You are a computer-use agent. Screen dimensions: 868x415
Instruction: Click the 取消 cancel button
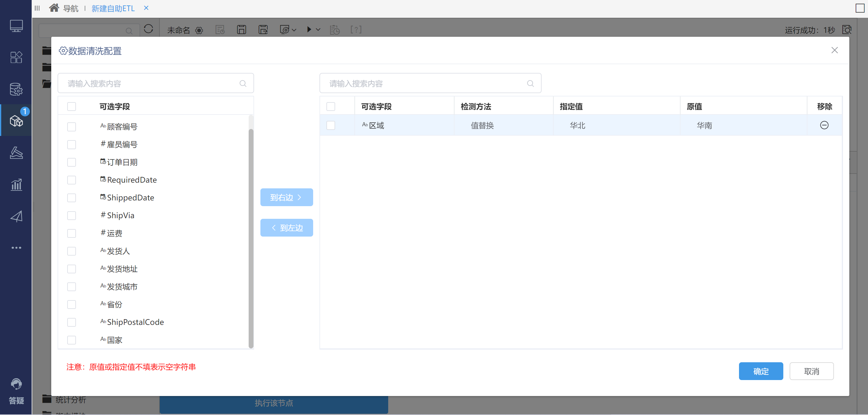(811, 371)
